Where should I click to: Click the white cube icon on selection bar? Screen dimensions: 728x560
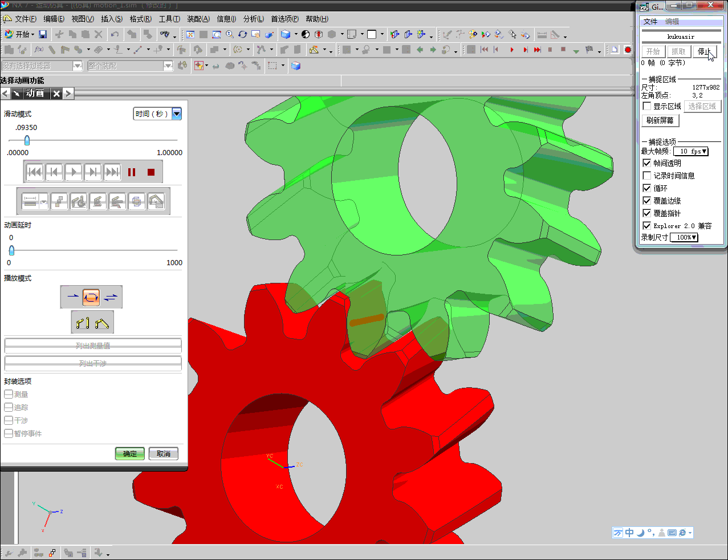pos(295,66)
